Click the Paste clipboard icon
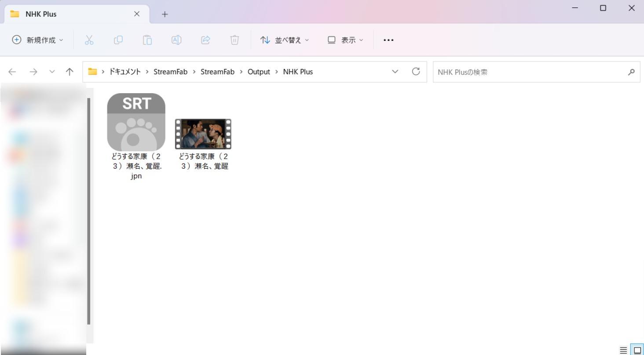The height and width of the screenshot is (355, 644). pos(147,40)
